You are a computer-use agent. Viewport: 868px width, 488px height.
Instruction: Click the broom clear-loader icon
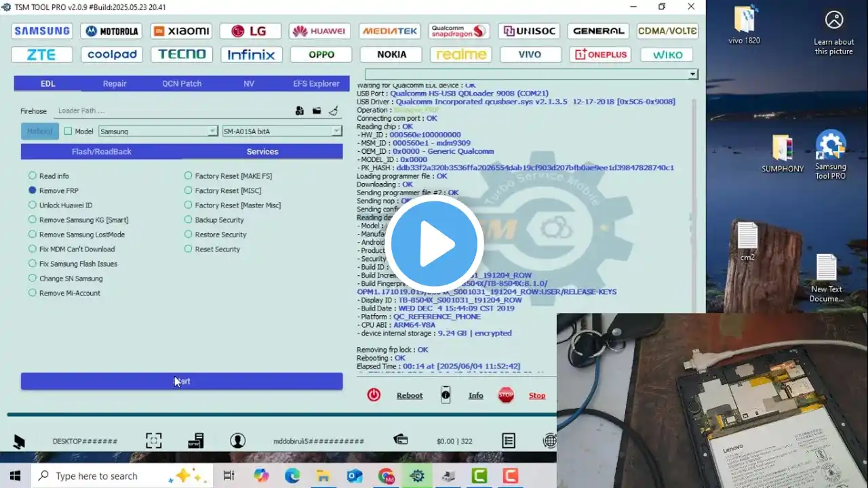pos(334,110)
